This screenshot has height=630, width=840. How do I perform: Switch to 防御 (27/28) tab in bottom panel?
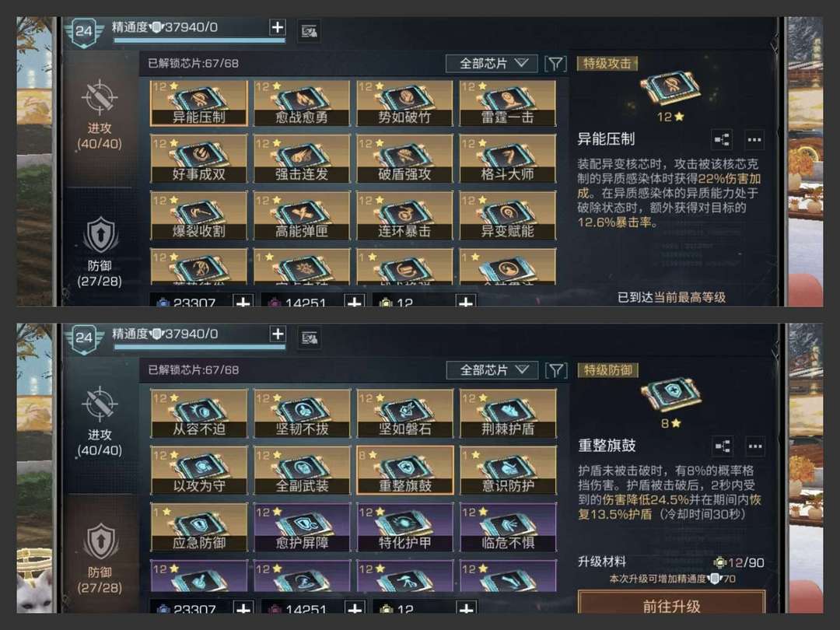[100, 558]
